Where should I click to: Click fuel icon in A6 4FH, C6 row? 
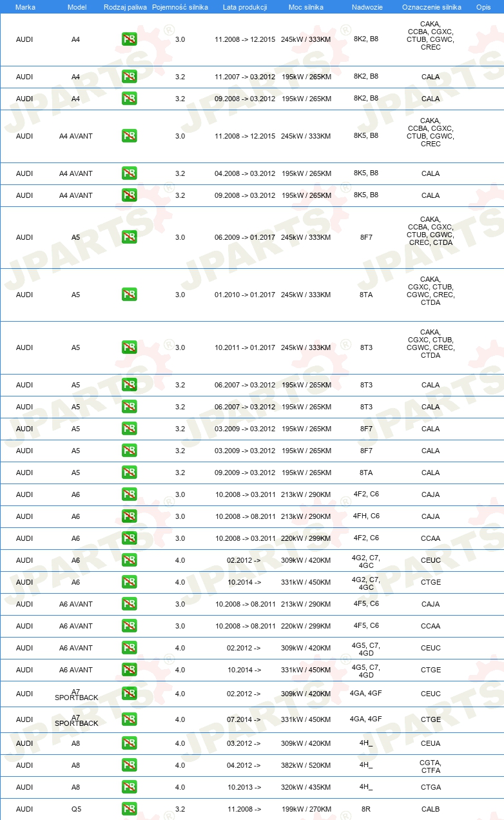(130, 516)
